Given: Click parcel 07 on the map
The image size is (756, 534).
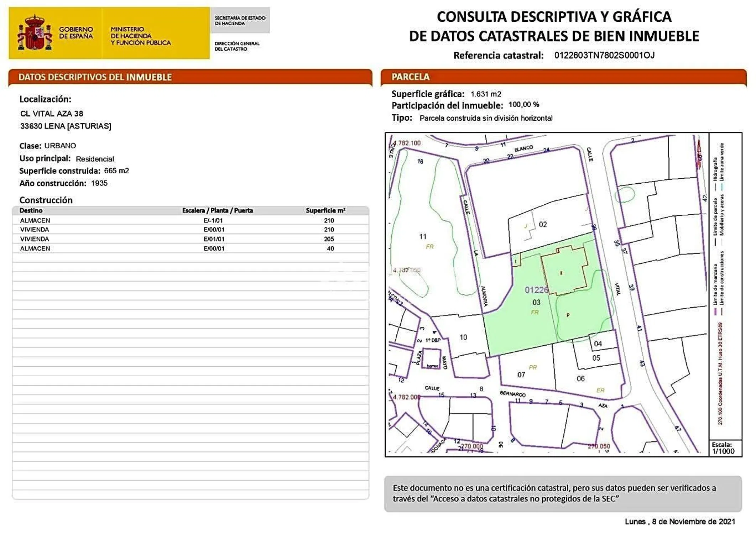Looking at the screenshot, I should pos(521,375).
